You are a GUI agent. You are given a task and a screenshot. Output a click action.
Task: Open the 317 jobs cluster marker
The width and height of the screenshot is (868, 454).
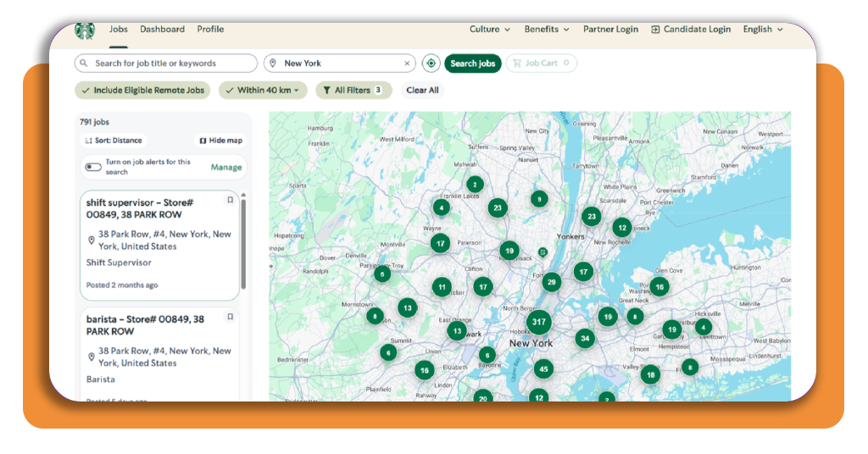point(538,321)
